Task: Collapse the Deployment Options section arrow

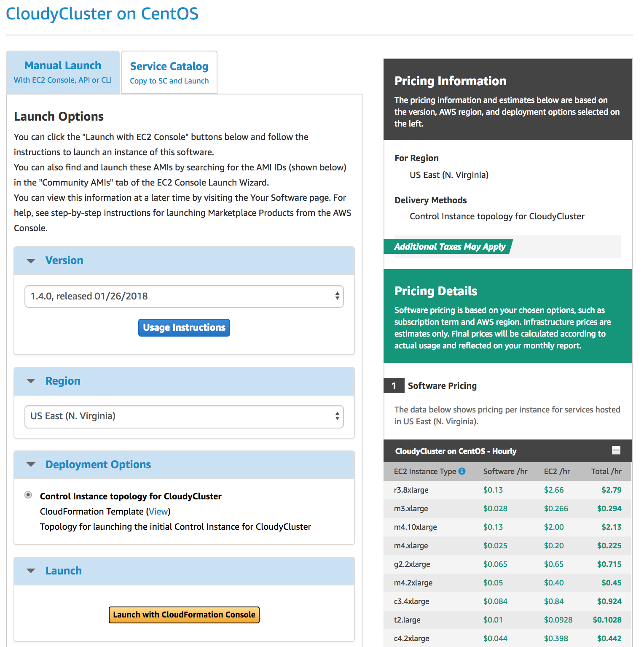Action: [31, 464]
